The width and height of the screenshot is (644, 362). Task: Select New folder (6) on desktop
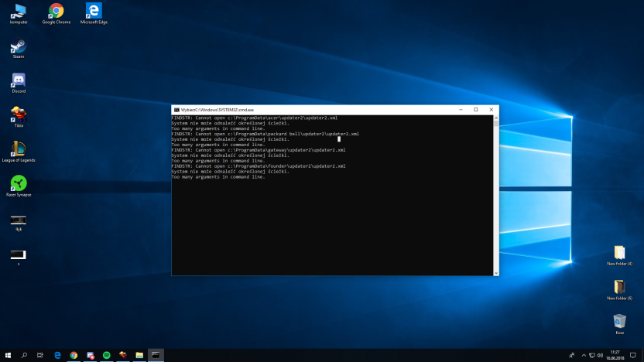(619, 290)
